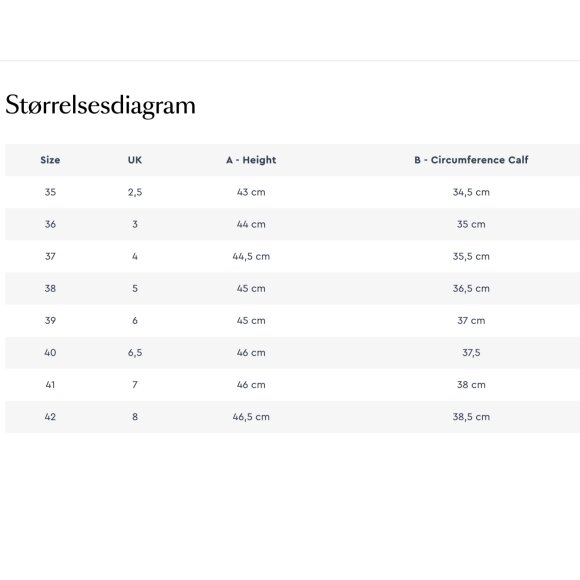
Task: Click size 42 in the table
Action: click(50, 417)
